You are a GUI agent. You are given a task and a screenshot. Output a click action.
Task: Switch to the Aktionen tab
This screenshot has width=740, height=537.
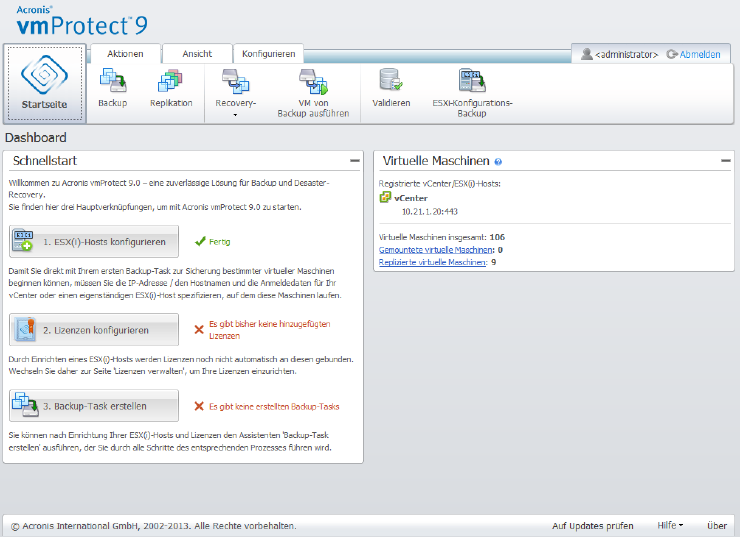tap(125, 54)
